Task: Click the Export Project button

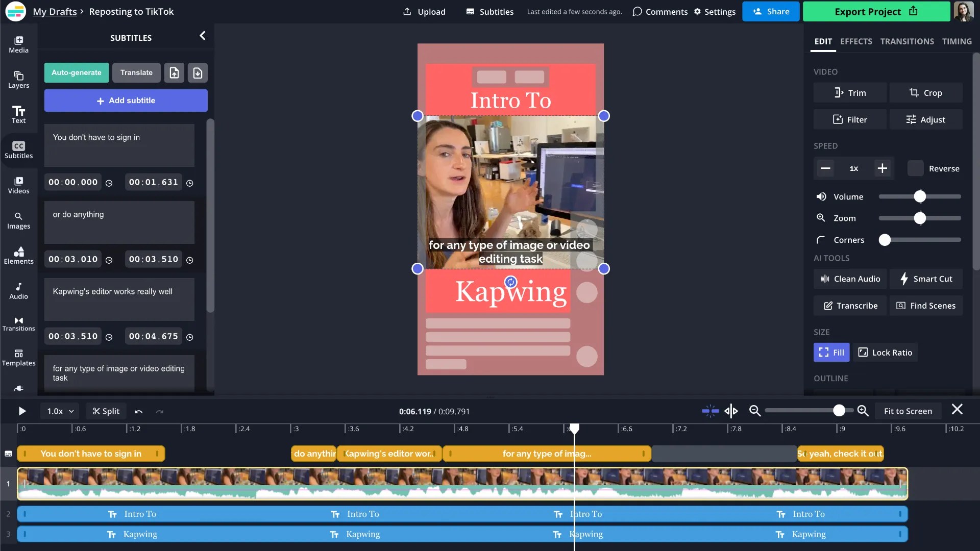Action: coord(876,11)
